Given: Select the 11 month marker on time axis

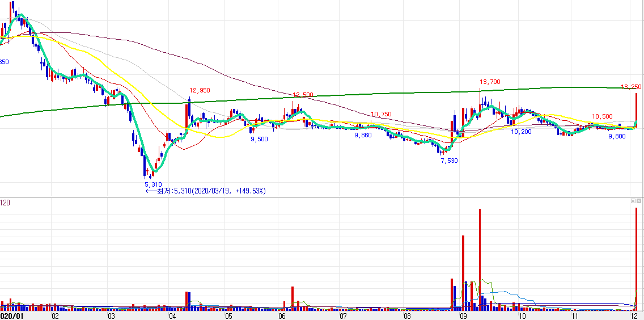Looking at the screenshot, I should click(x=575, y=316).
